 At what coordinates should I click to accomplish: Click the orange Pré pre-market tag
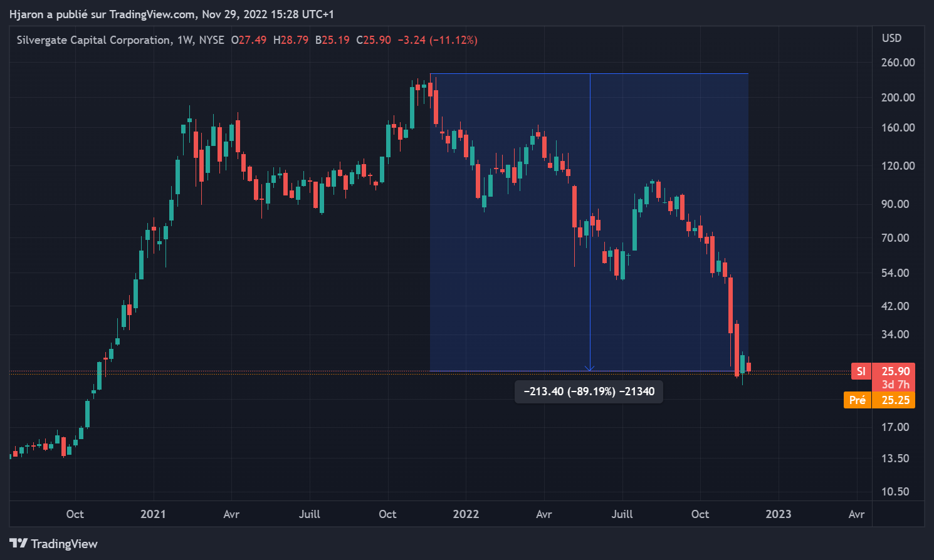857,400
